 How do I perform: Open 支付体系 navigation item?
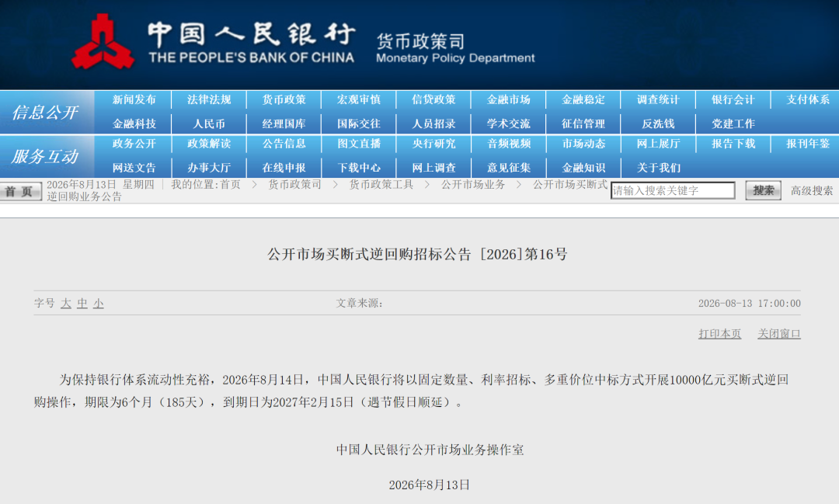[808, 99]
